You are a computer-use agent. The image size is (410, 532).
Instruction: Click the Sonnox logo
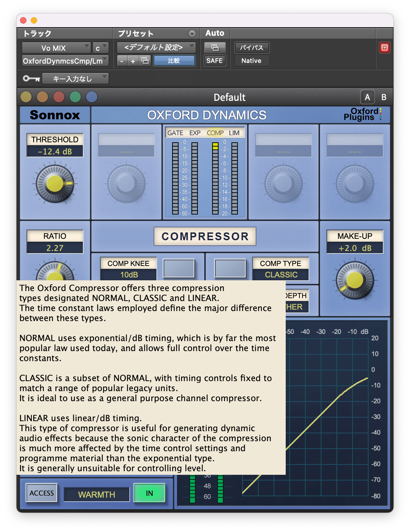[54, 115]
